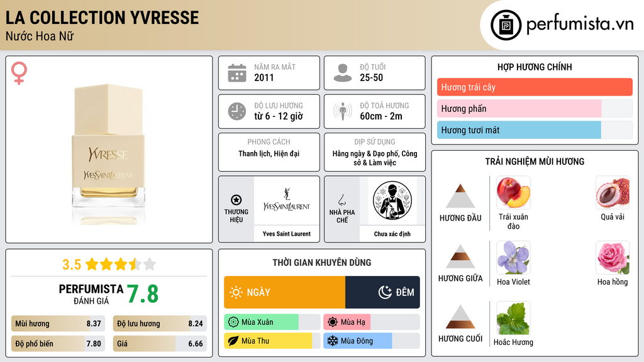
Task: Click the moon icon in Đêm bar
Action: [x=385, y=292]
